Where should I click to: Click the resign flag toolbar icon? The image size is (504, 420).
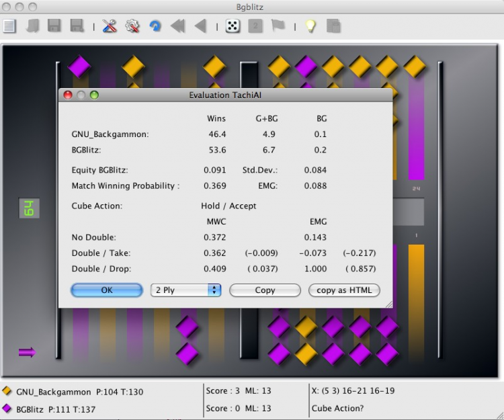278,26
